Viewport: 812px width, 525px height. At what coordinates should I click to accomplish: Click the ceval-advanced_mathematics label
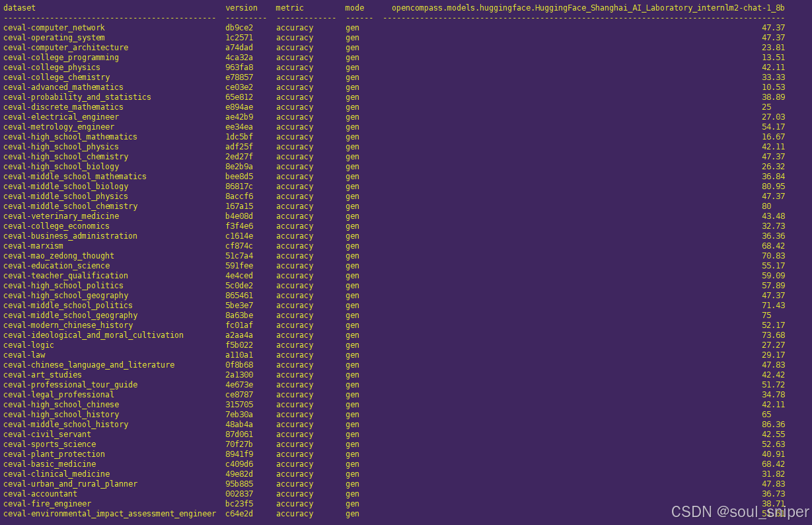click(63, 87)
